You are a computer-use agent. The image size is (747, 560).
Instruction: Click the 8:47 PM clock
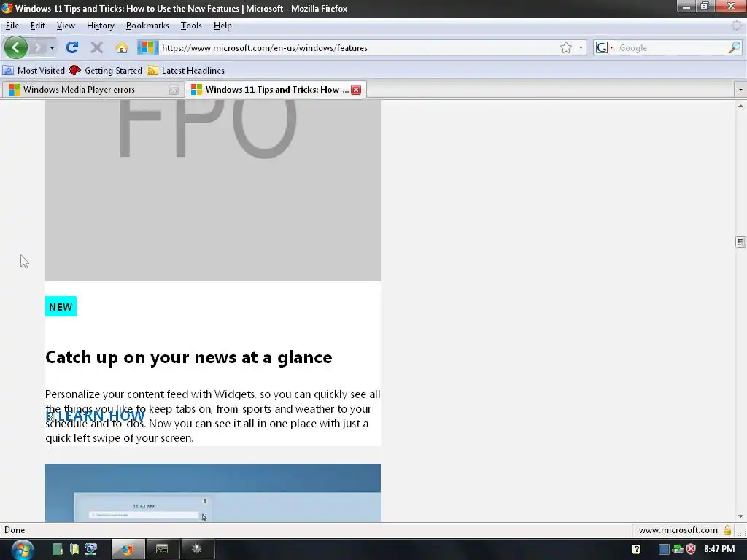click(719, 549)
